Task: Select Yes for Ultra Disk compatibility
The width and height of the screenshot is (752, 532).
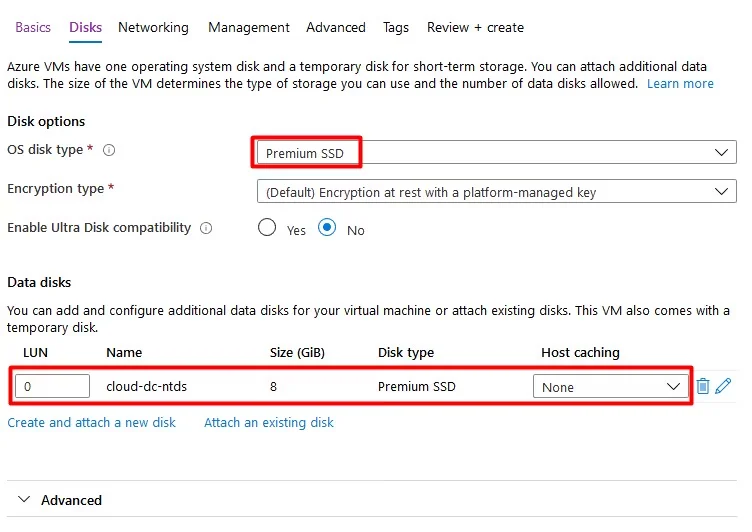Action: click(267, 228)
